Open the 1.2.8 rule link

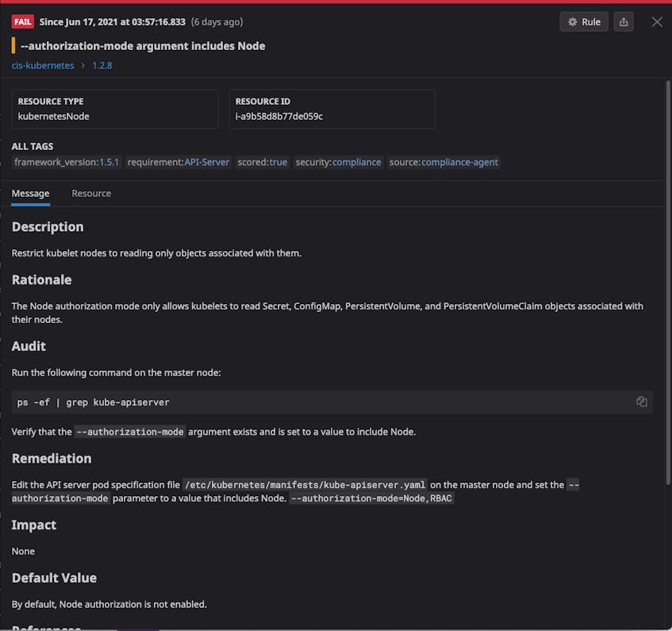tap(102, 66)
